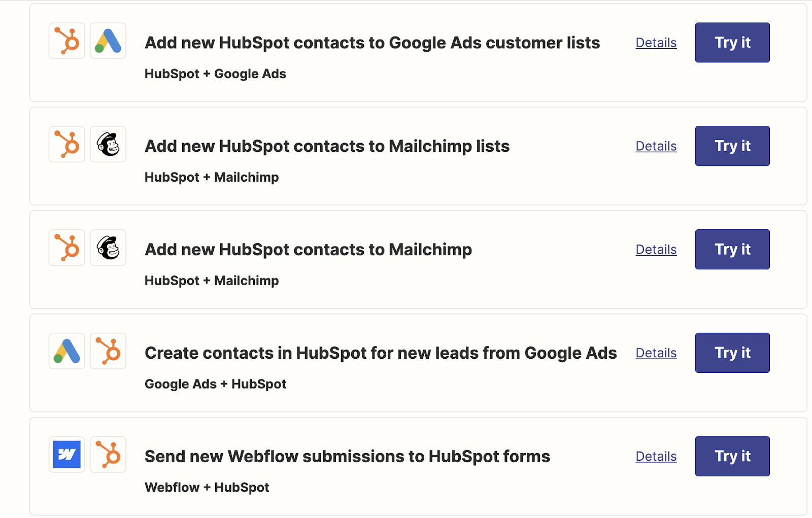Click Try it for Google Ads customer lists
Image resolution: width=812 pixels, height=518 pixels.
(732, 43)
